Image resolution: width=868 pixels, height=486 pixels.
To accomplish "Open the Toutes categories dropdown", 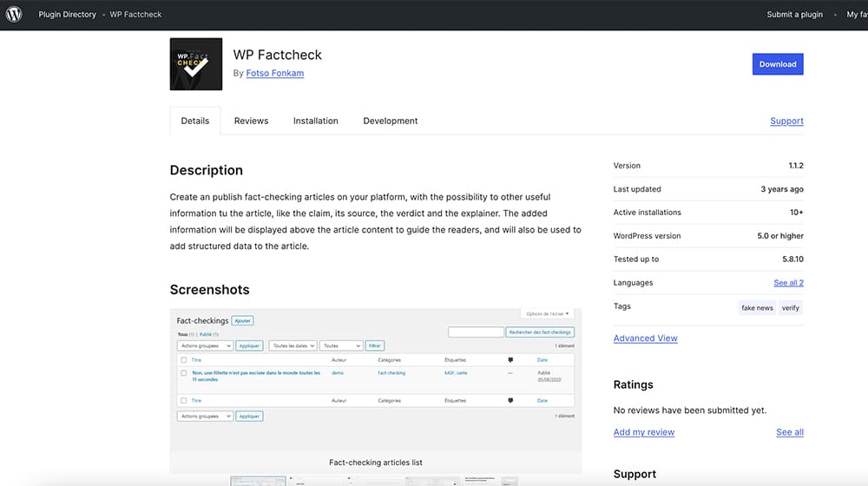I will [341, 345].
